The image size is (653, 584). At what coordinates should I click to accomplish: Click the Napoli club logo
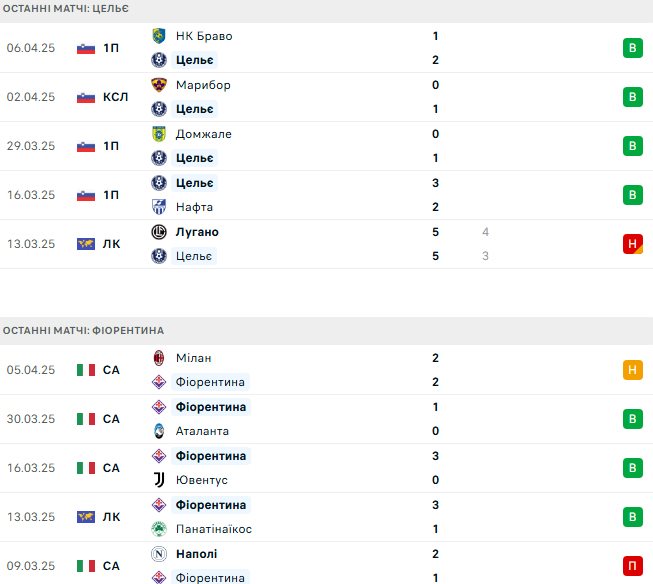pos(159,554)
